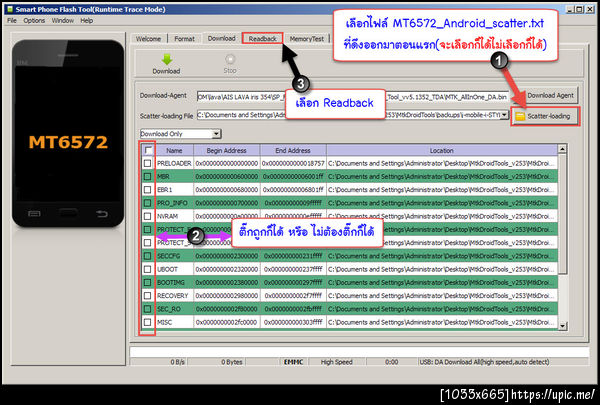Click the app icon in the title bar
The width and height of the screenshot is (600, 405).
(10, 9)
